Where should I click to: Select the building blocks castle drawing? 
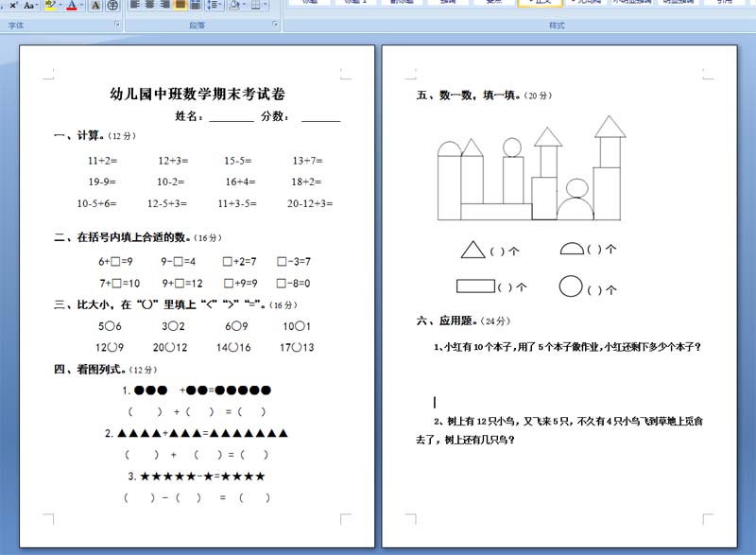pos(531,168)
